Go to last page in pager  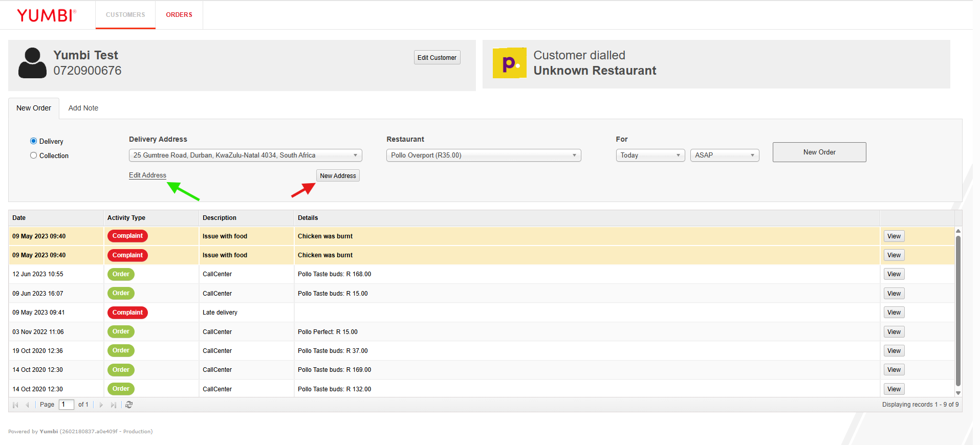[113, 405]
